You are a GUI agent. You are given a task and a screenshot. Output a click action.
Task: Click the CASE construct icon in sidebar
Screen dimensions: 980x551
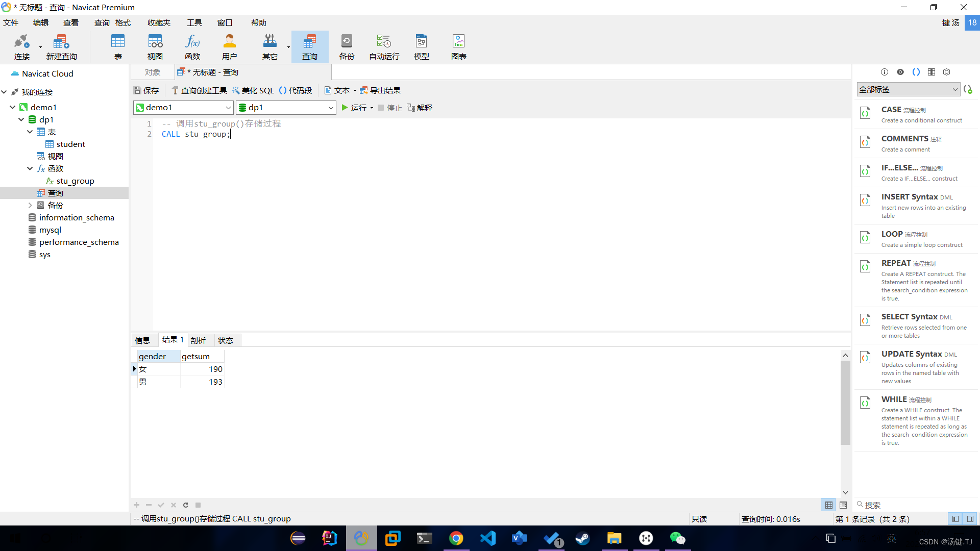click(866, 113)
